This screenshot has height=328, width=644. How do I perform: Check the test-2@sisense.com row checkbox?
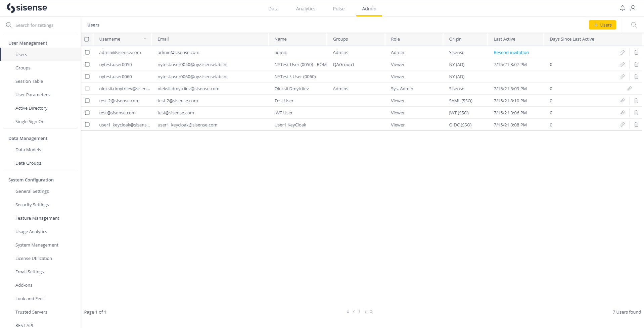(87, 101)
